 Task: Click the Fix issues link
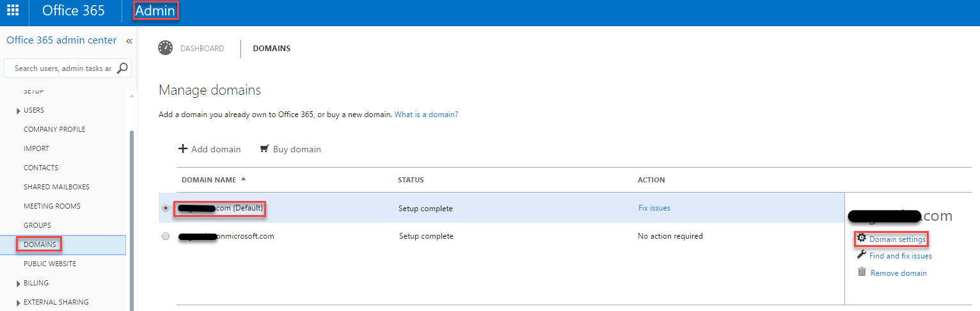[x=654, y=208]
